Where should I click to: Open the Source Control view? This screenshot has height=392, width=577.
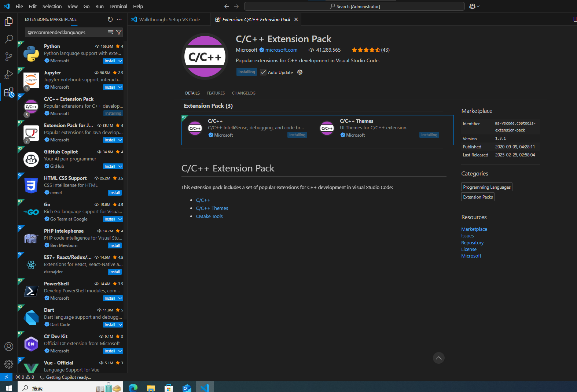(x=9, y=56)
